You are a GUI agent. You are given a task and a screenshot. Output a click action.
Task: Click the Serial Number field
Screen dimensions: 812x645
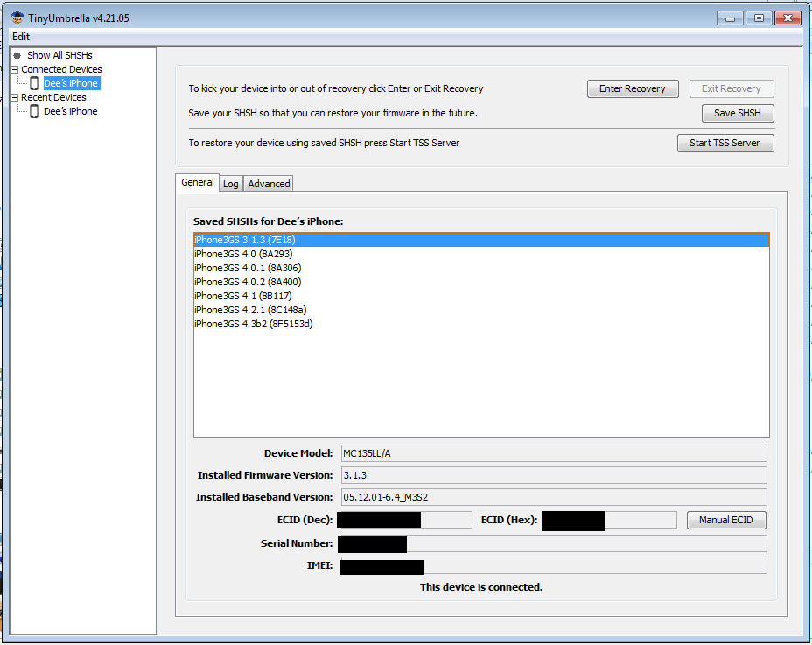(x=552, y=543)
